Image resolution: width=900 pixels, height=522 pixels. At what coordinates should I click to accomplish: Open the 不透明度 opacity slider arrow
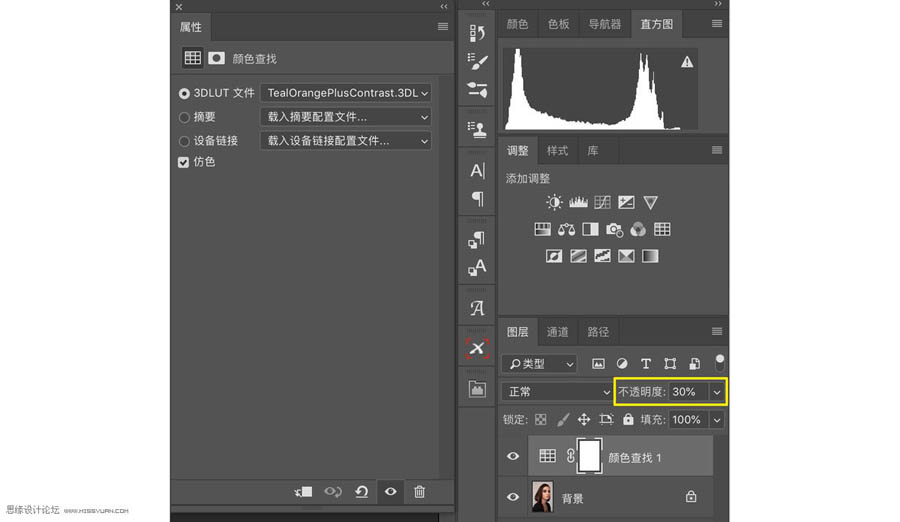click(717, 392)
